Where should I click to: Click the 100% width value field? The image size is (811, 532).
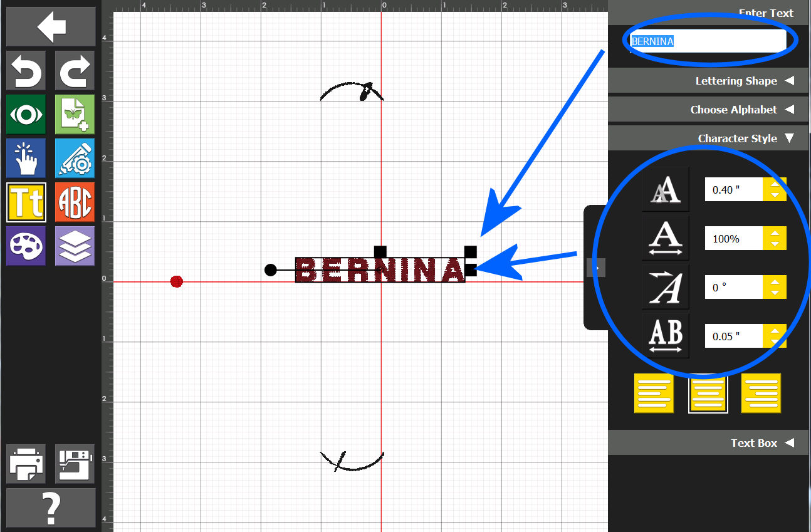[734, 239]
